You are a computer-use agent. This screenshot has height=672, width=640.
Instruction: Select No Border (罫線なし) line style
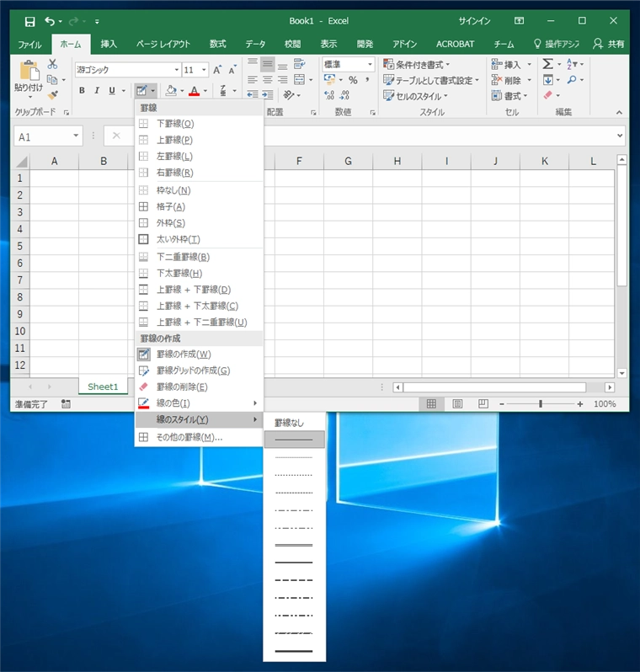pyautogui.click(x=294, y=423)
